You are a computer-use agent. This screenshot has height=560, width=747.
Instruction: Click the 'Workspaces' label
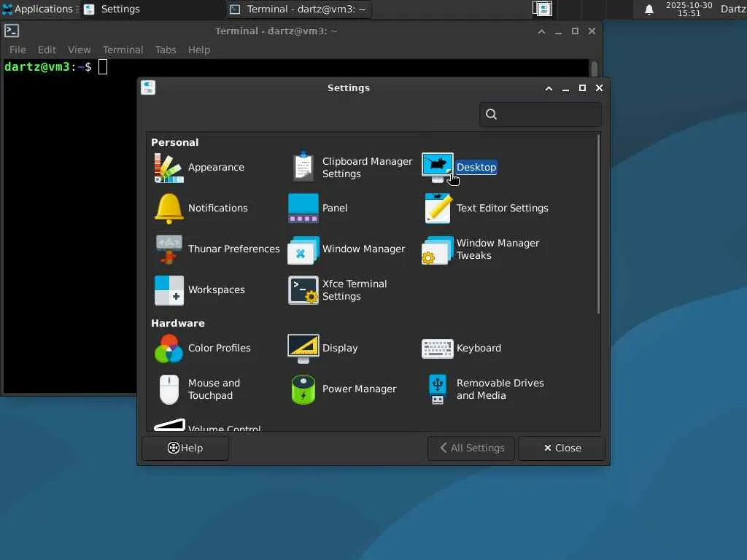pyautogui.click(x=216, y=290)
